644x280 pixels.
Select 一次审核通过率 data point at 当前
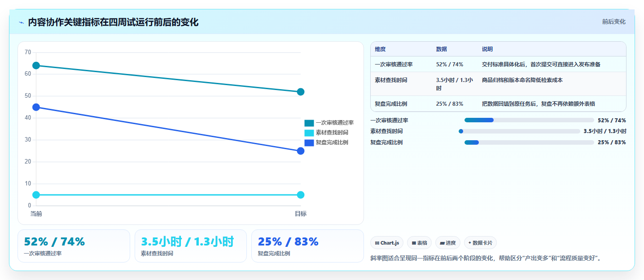(36, 66)
